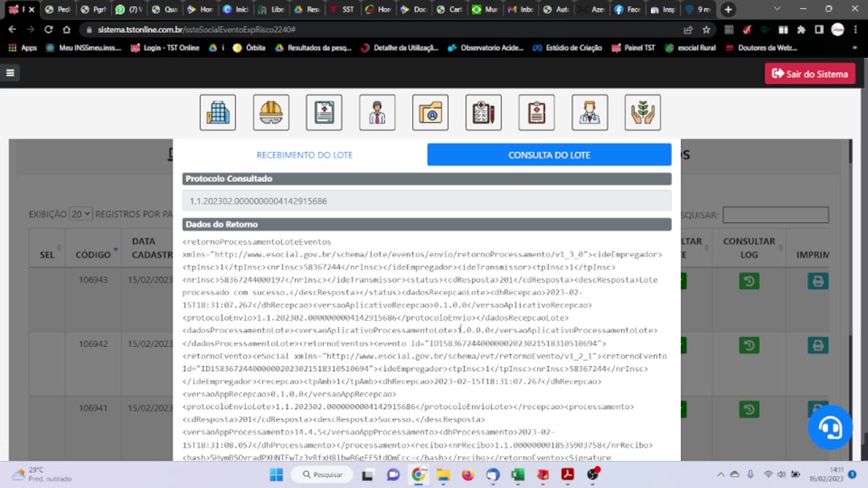Focus the Pesquisar search box

(x=776, y=215)
